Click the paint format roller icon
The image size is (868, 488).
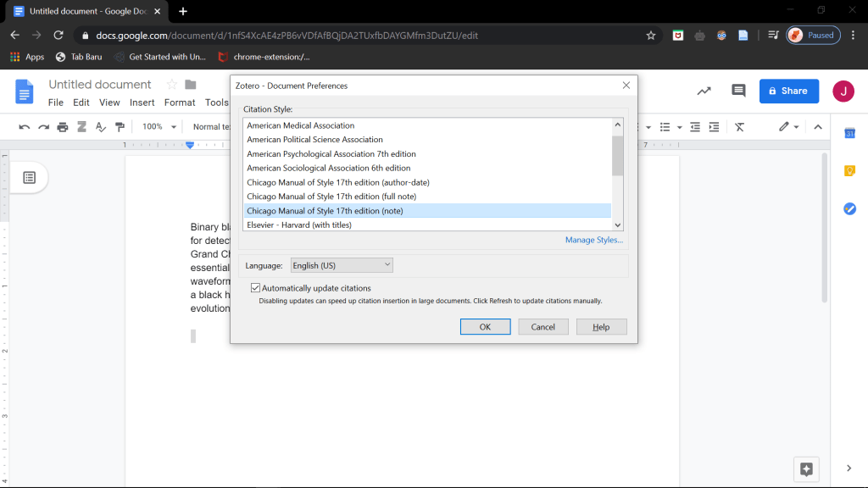coord(120,127)
